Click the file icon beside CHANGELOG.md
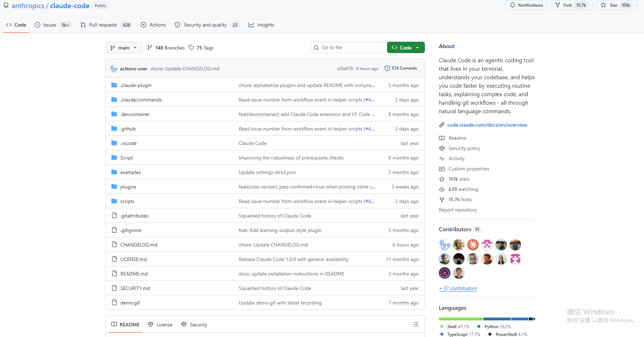 click(114, 244)
